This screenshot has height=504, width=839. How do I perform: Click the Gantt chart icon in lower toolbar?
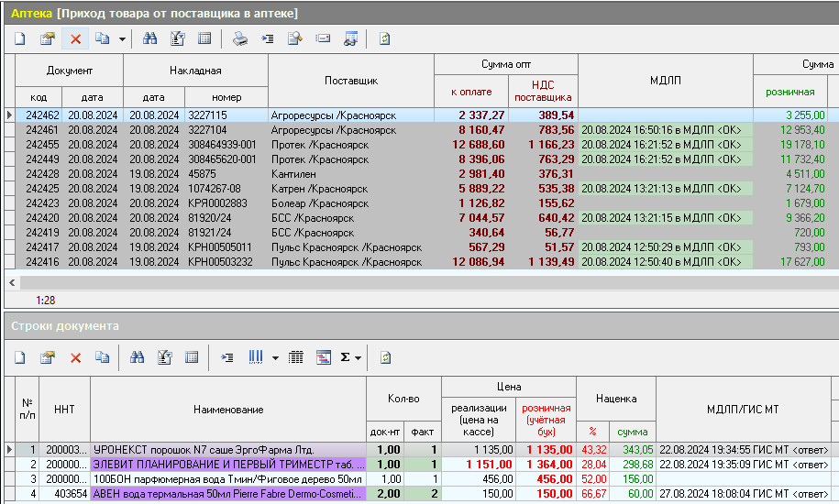(324, 357)
